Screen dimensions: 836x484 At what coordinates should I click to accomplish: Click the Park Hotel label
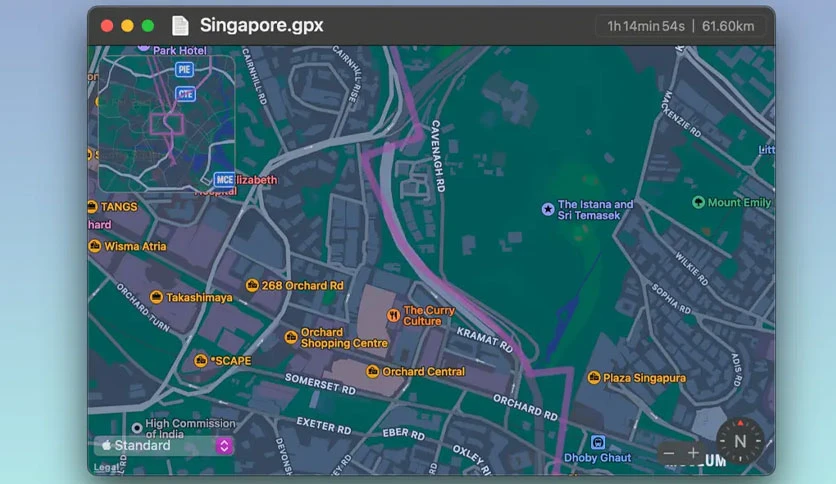coord(180,51)
